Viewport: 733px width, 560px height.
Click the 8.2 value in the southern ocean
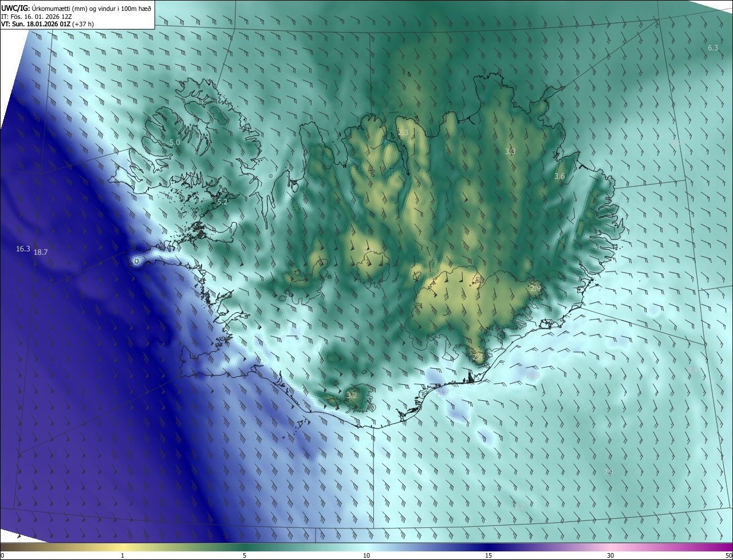pos(519,506)
